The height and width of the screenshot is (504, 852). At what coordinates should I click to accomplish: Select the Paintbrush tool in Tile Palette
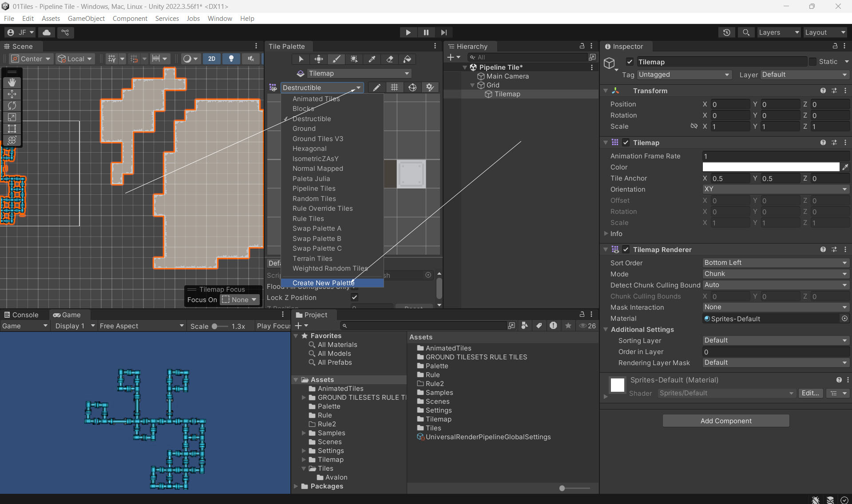click(x=337, y=59)
